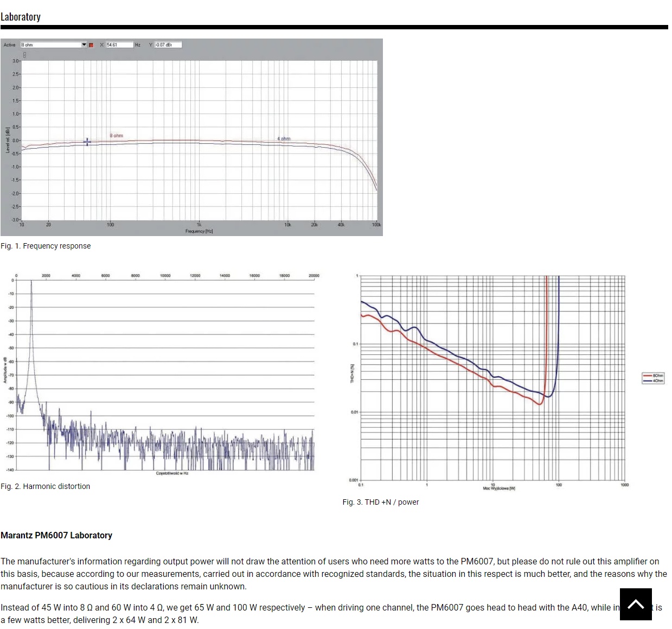This screenshot has width=672, height=629.
Task: Click the 'Laboratory' section heading
Action: point(21,17)
